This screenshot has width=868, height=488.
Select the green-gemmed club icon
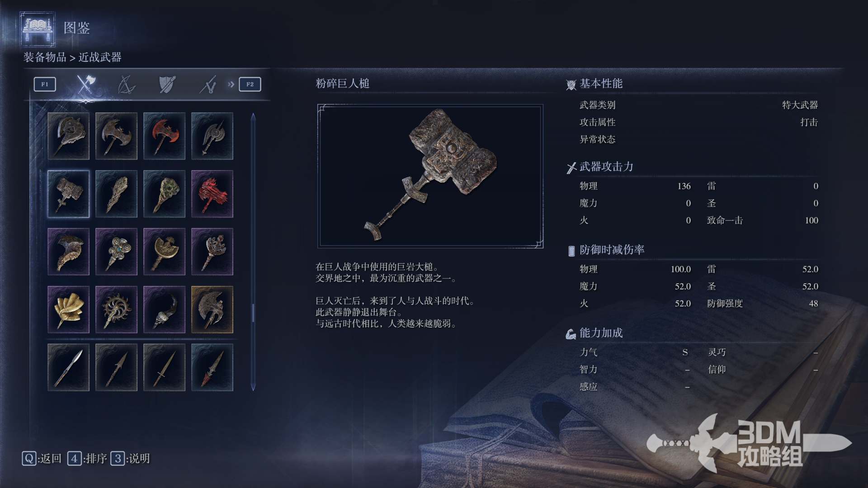point(164,194)
